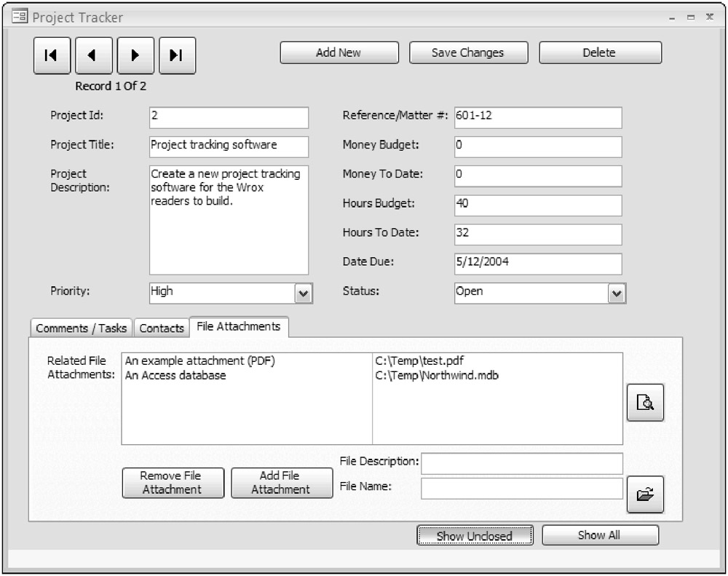Click the Add File Attachment button
Image resolution: width=728 pixels, height=576 pixels.
tap(280, 483)
